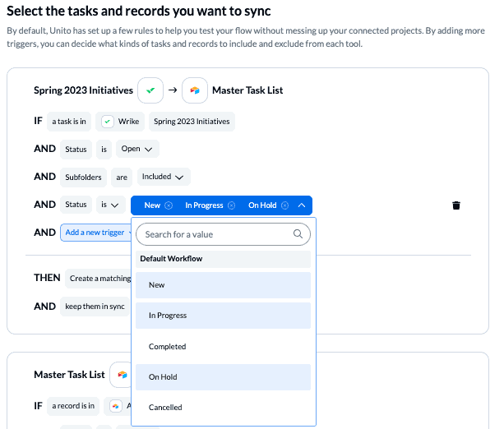Click the Airtable icon beside Master Task List header
The height and width of the screenshot is (429, 504).
[195, 90]
